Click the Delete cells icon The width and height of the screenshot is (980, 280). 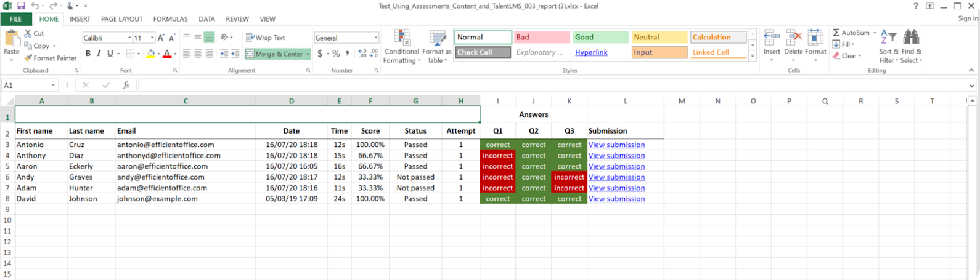[794, 38]
